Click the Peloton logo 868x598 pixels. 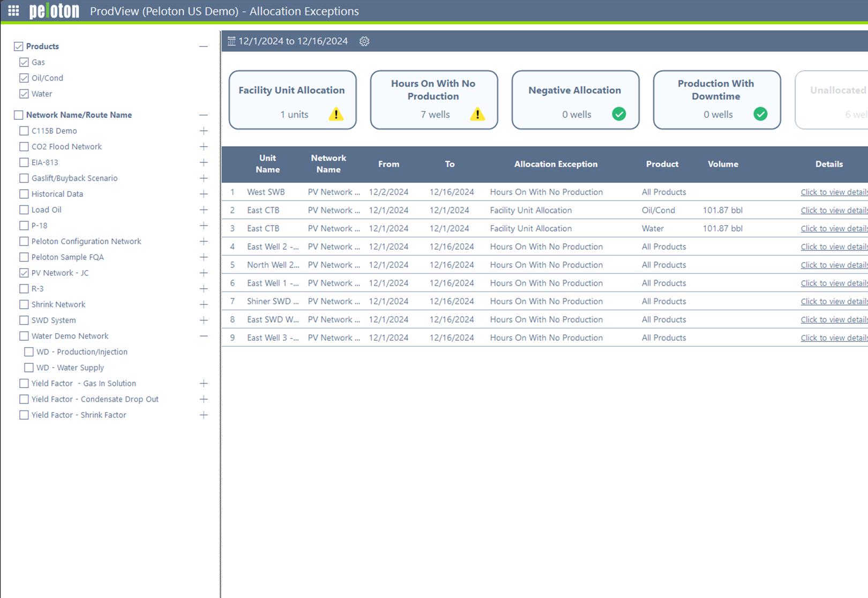[x=54, y=11]
